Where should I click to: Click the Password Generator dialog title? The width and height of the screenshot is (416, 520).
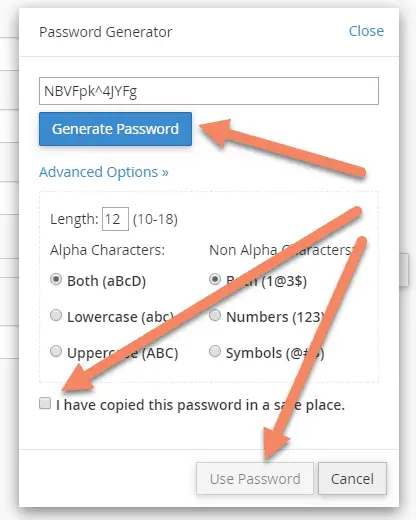106,32
